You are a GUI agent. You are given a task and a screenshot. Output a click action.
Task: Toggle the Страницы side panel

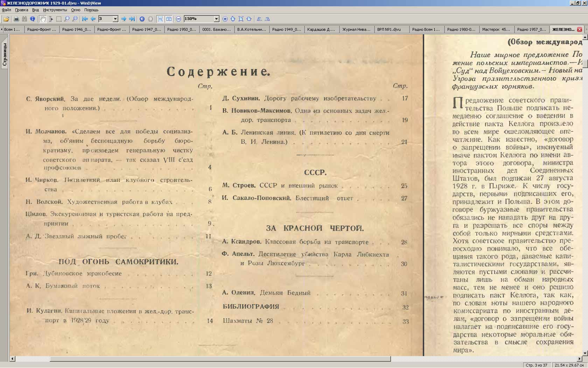tap(5, 54)
